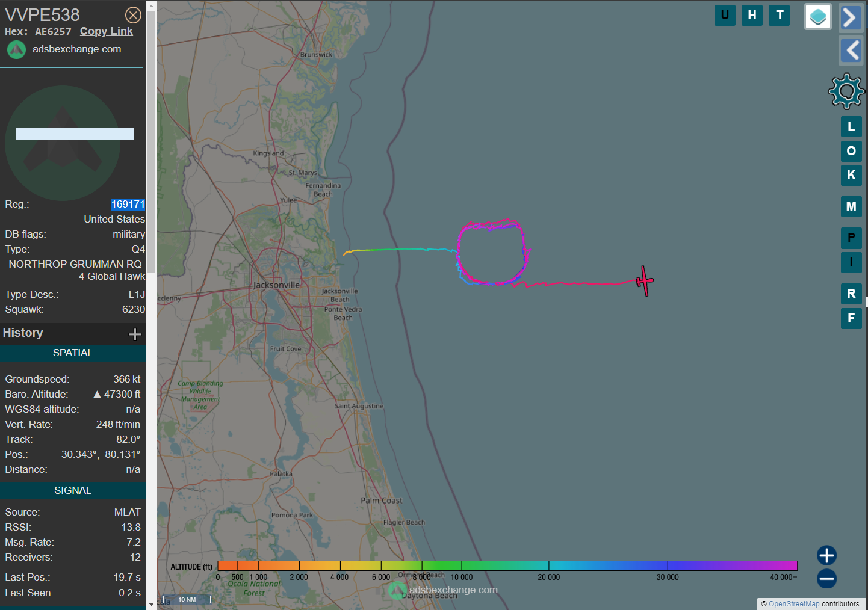Click the aircraft photo placeholder thumbnail
The width and height of the screenshot is (868, 610).
coord(63,143)
